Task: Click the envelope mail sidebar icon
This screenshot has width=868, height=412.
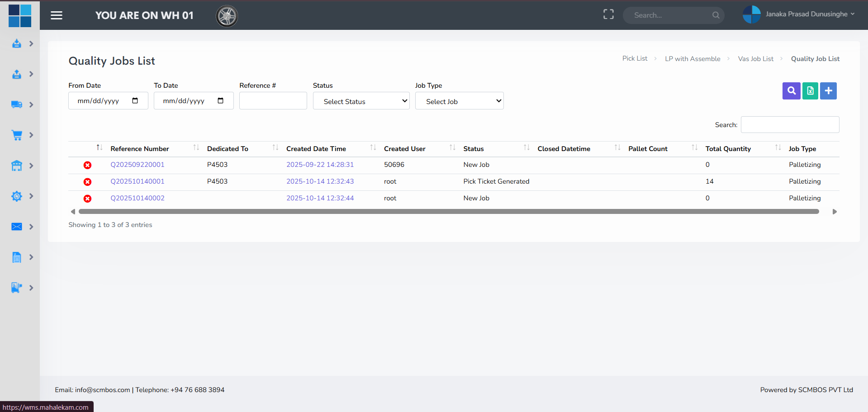Action: coord(17,227)
